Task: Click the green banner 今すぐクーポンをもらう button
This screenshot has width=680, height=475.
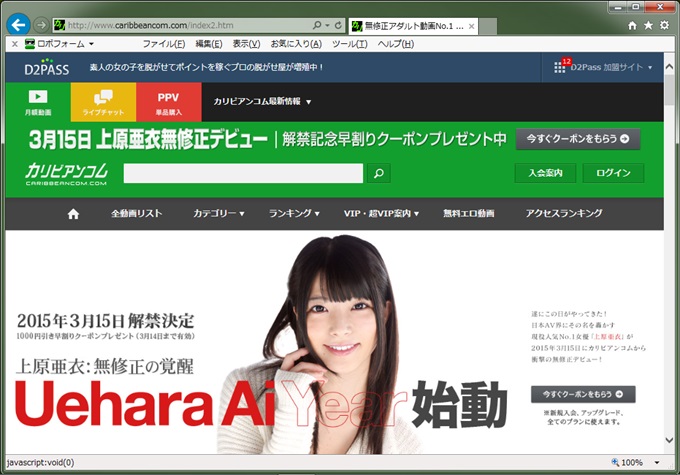Action: point(578,139)
